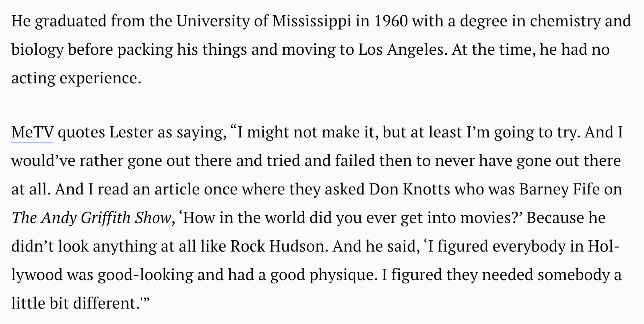Open the MeTV link
This screenshot has height=324, width=644.
tap(32, 132)
